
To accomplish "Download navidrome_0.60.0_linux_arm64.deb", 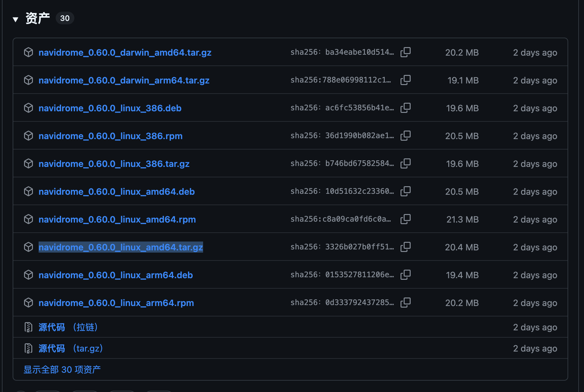I will 115,275.
